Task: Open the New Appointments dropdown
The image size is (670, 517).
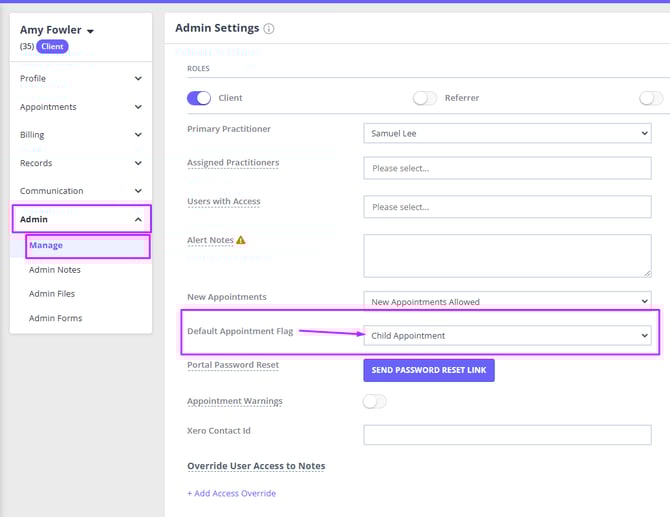Action: click(507, 301)
